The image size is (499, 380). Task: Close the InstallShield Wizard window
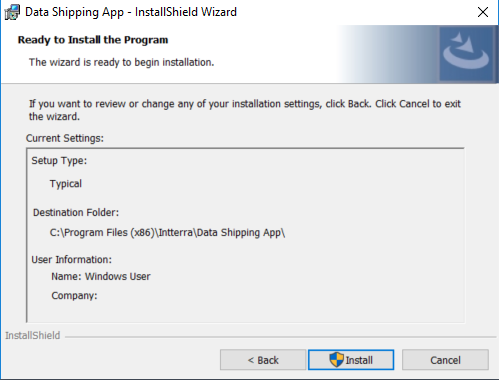(483, 12)
